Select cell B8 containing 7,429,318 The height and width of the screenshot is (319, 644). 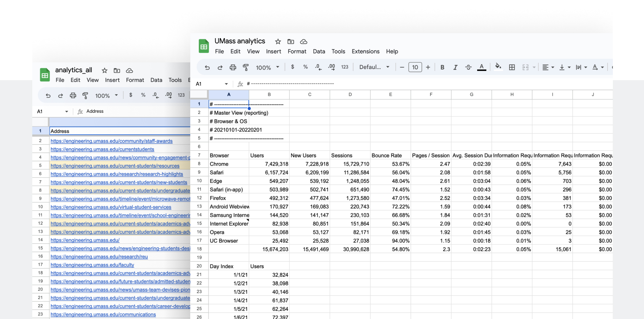click(269, 164)
